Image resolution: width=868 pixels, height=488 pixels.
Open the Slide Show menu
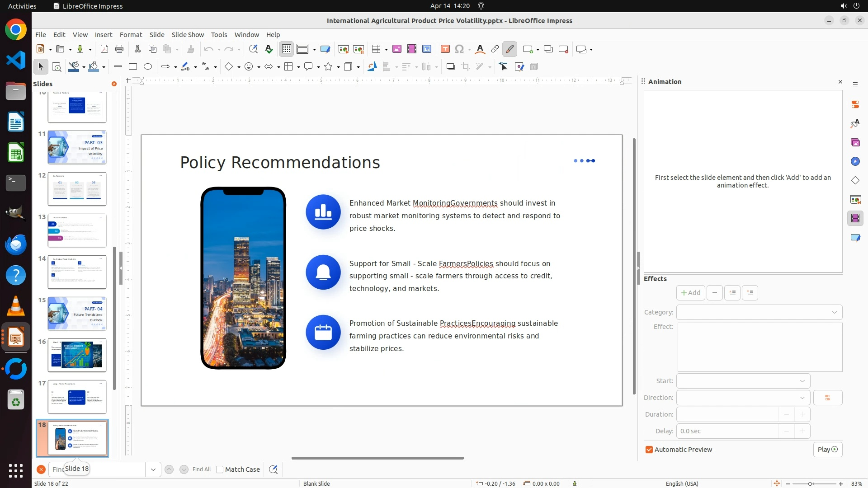tap(188, 35)
